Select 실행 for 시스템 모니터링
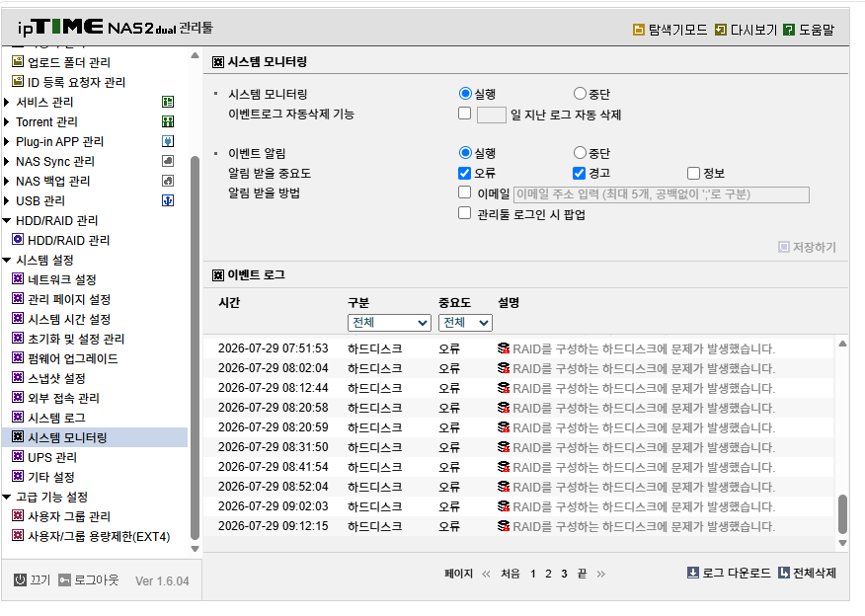 [465, 93]
